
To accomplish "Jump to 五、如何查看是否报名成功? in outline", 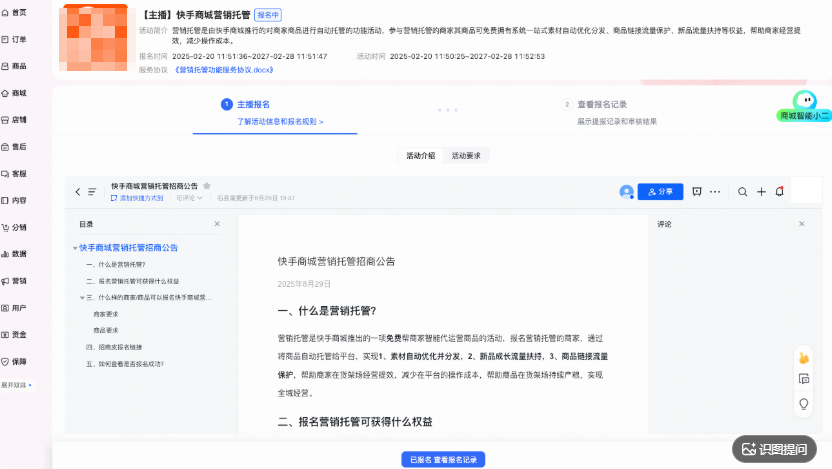I will (125, 364).
